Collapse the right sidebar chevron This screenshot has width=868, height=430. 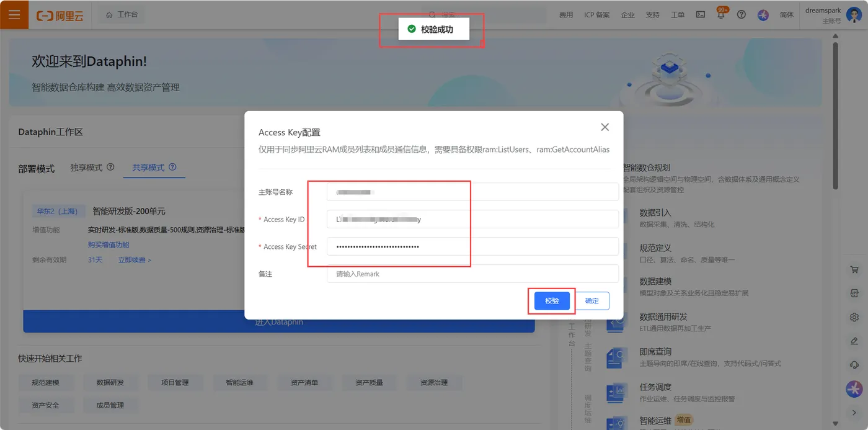(x=854, y=413)
